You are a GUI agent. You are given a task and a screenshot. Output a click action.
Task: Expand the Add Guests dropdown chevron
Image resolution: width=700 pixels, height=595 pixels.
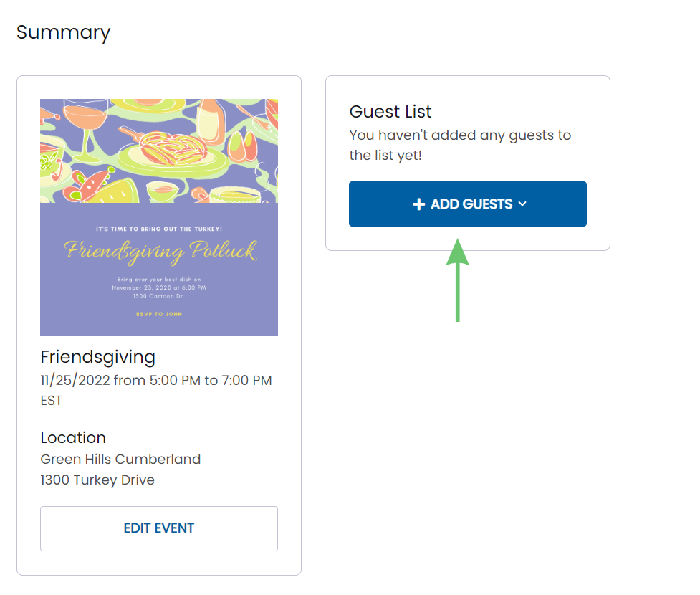pos(522,204)
